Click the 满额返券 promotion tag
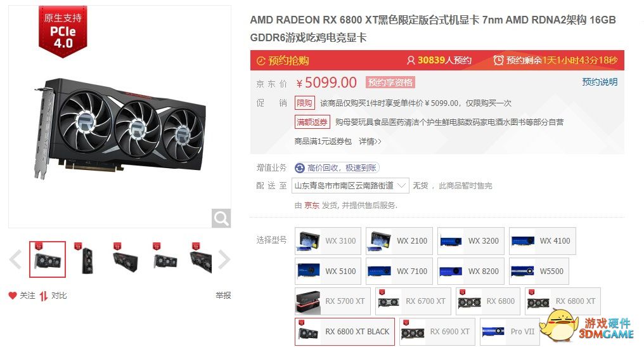This screenshot has height=347, width=644. pyautogui.click(x=312, y=122)
